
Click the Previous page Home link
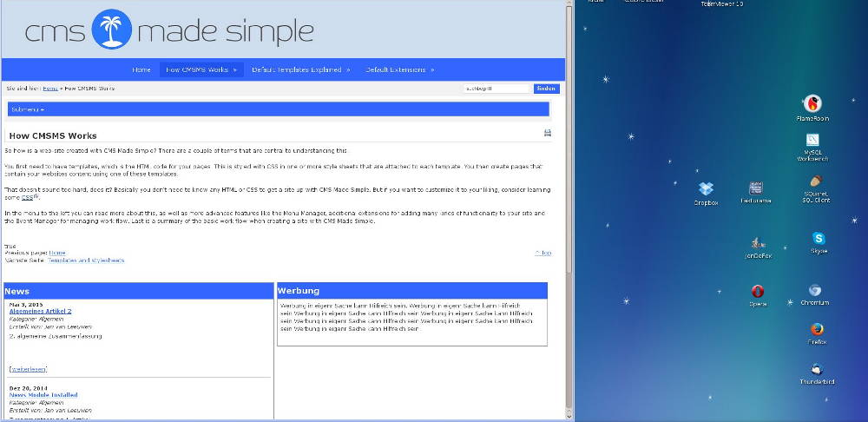[57, 253]
